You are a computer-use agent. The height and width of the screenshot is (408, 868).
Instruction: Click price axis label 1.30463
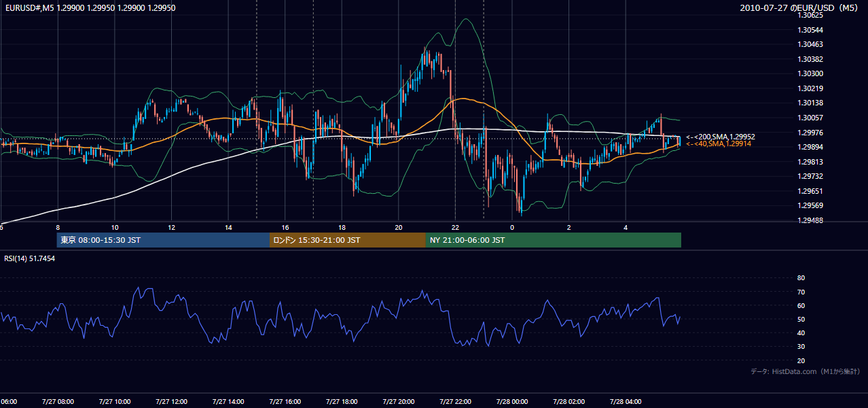810,44
